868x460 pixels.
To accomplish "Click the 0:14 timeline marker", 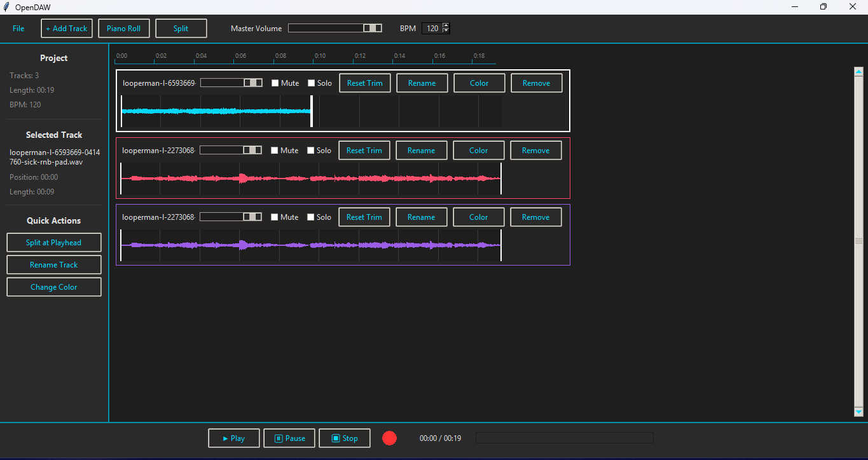I will coord(400,56).
